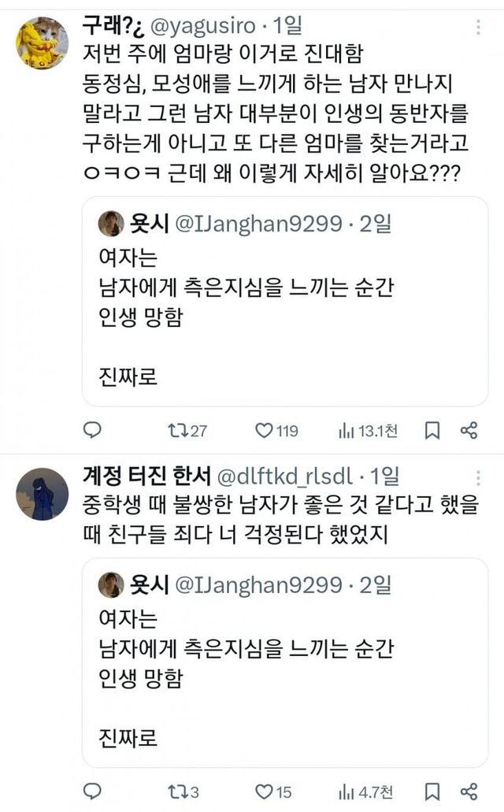Open more options for 구래 tweet
Screen dimensions: 504x812
(478, 28)
